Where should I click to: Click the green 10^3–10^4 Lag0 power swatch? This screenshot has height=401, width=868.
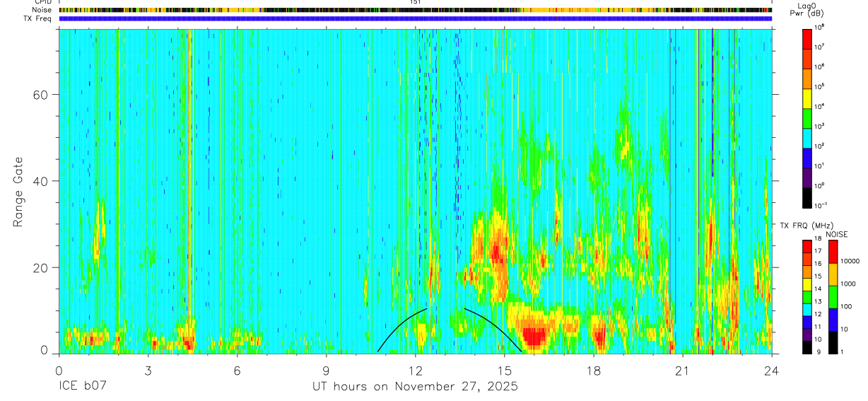point(807,117)
